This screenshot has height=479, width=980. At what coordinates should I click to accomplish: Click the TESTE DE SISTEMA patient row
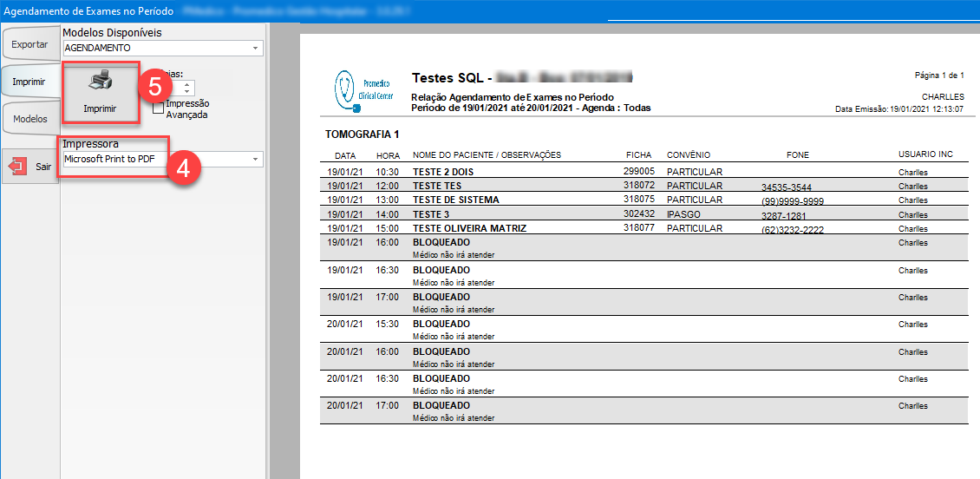tap(455, 200)
